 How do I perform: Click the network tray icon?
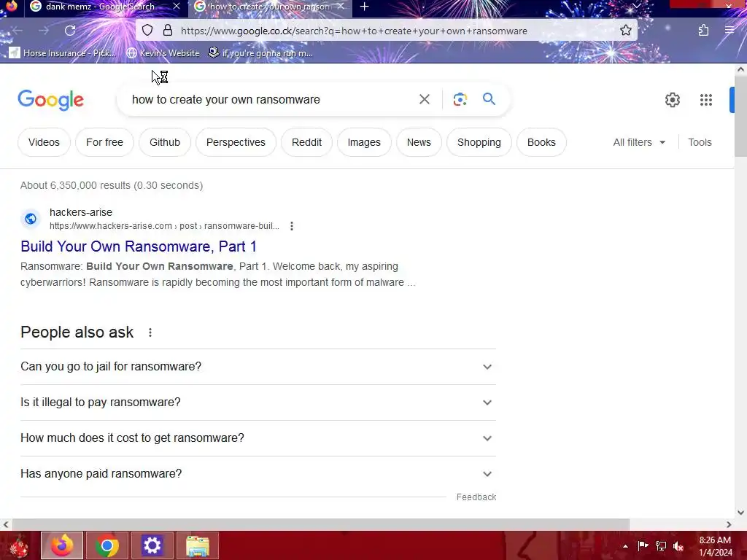[661, 546]
